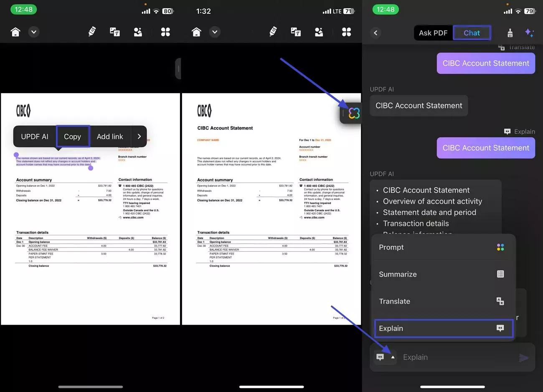Tap the bullet Statement date and period

click(429, 212)
